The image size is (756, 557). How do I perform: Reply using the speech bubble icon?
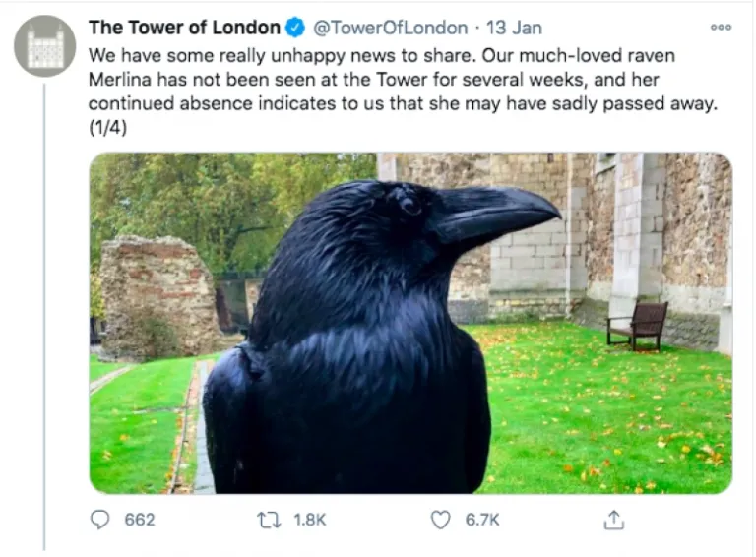click(100, 519)
